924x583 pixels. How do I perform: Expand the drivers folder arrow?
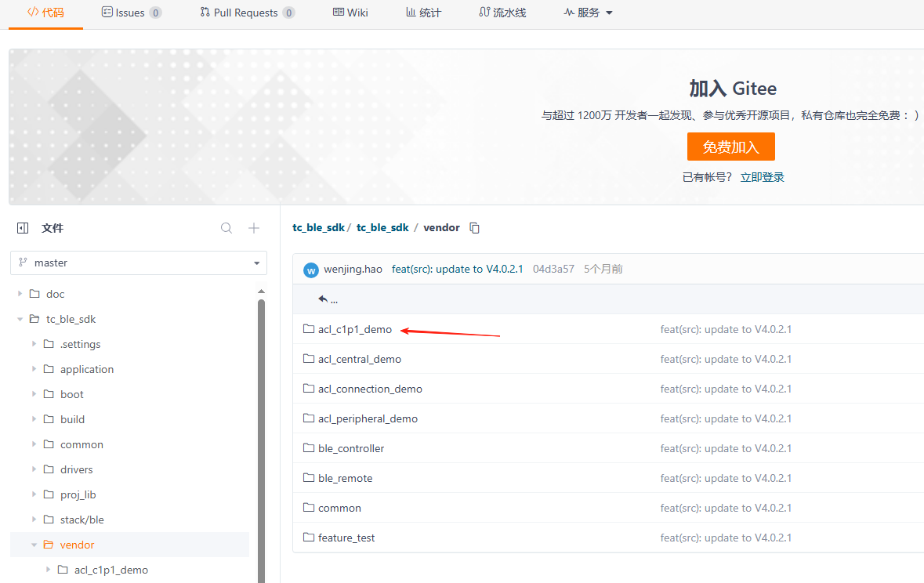(x=34, y=469)
